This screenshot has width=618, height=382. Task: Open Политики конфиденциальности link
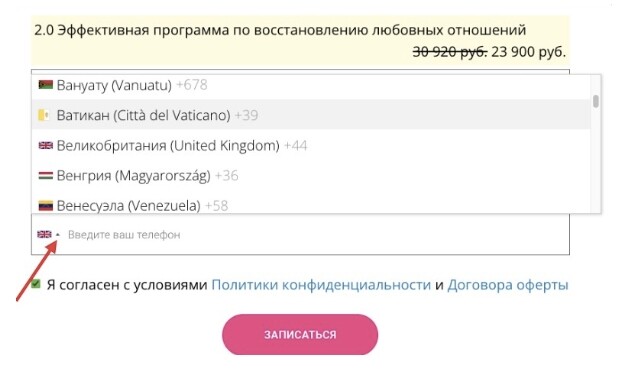pos(321,285)
